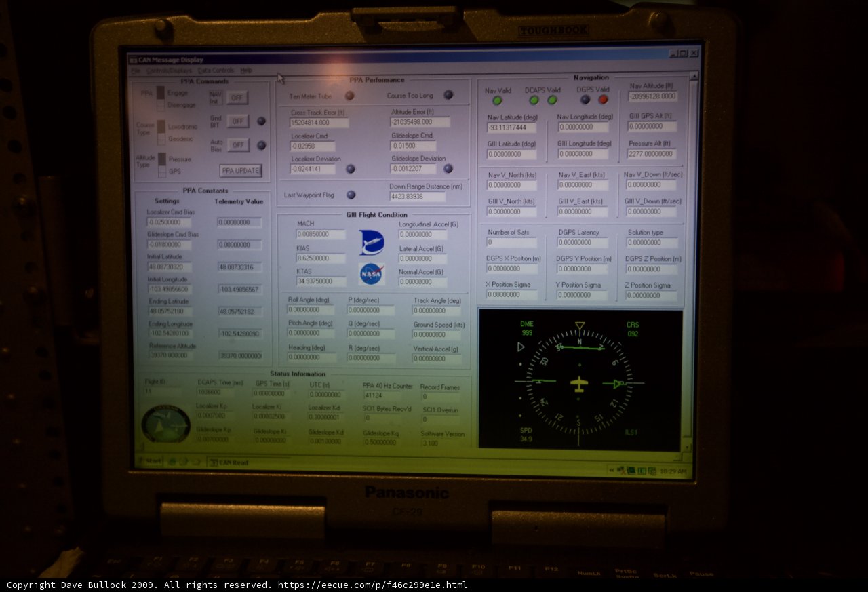Viewport: 868px width, 592px height.
Task: Click the MACH value field
Action: point(320,235)
